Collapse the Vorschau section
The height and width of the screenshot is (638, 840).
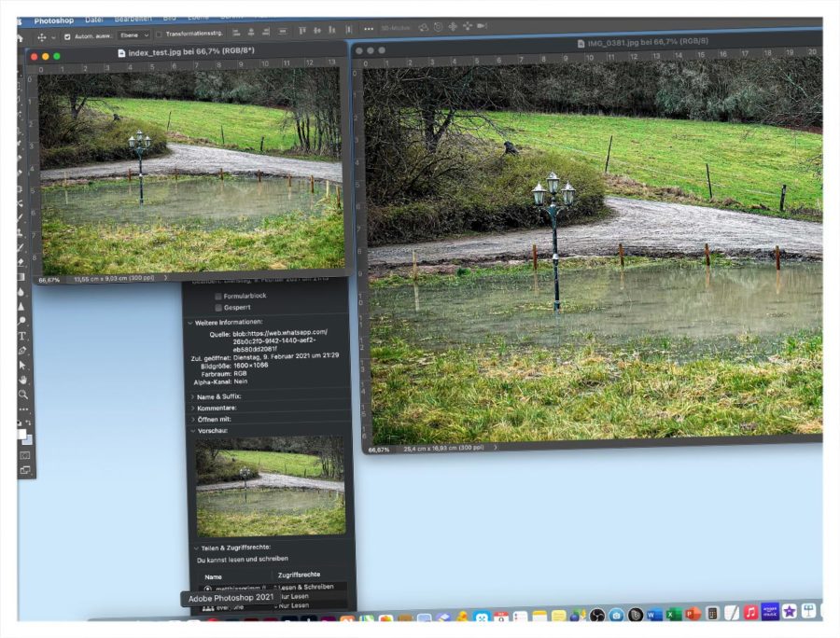[193, 430]
